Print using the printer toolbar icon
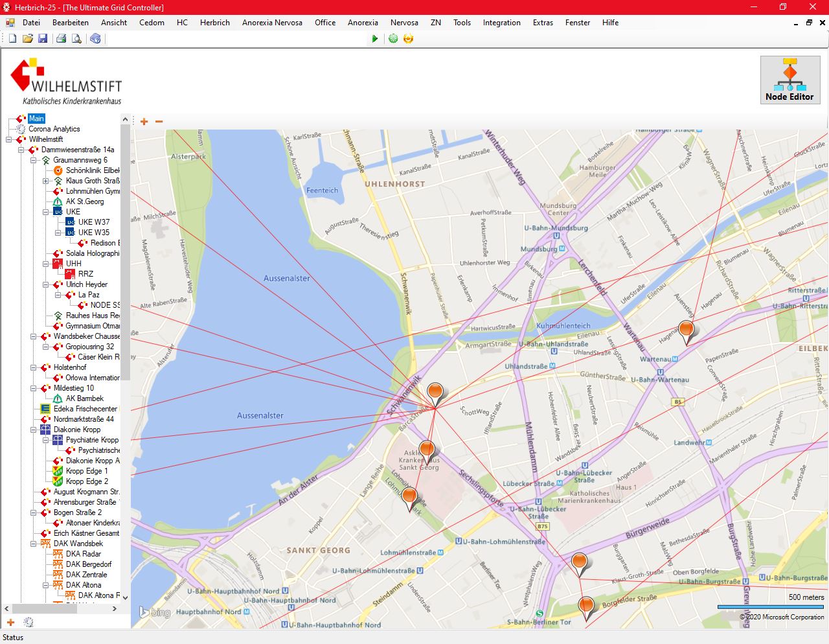The width and height of the screenshot is (829, 644). pyautogui.click(x=61, y=39)
